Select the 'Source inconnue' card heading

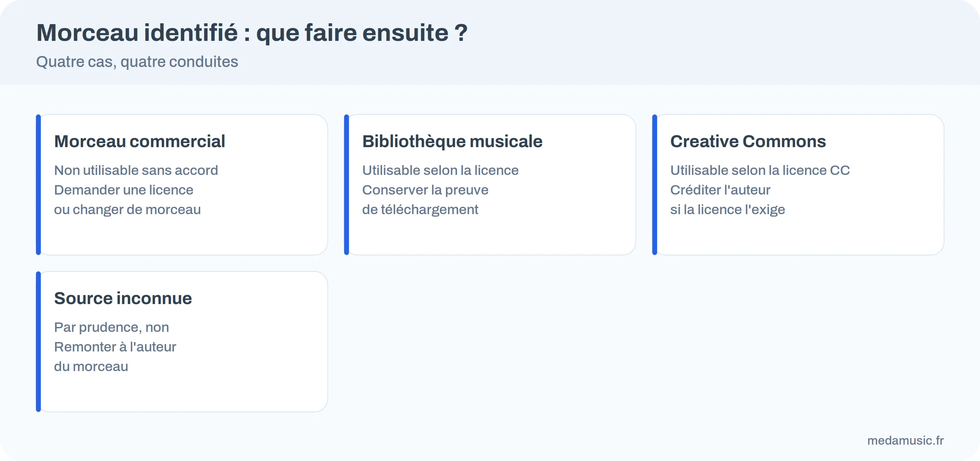pyautogui.click(x=123, y=298)
